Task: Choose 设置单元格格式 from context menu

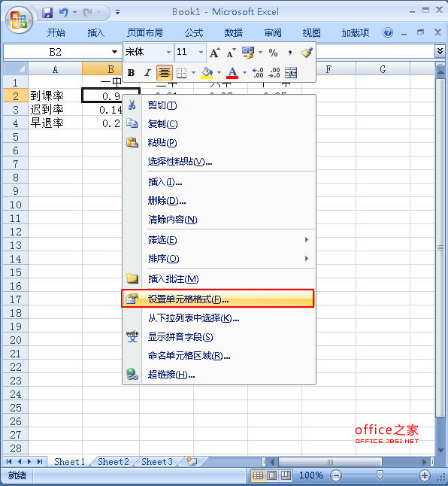Action: 218,299
